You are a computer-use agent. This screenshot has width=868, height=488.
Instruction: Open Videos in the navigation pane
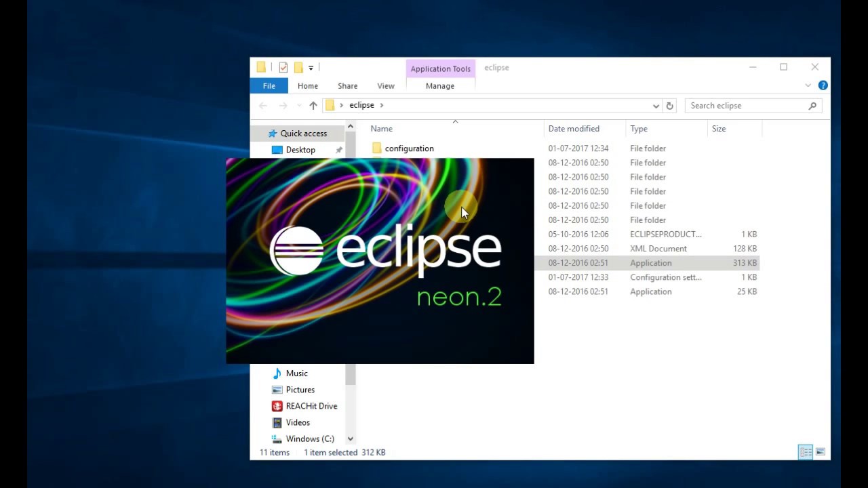click(298, 422)
